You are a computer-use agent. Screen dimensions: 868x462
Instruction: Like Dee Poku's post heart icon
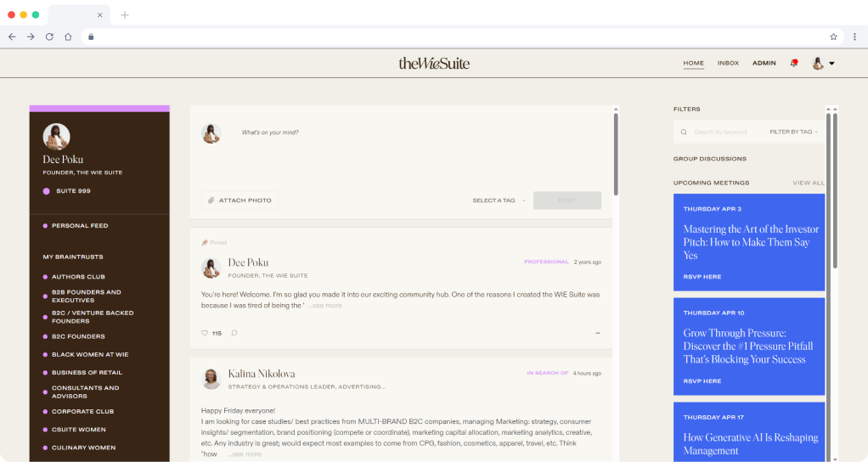(x=205, y=333)
